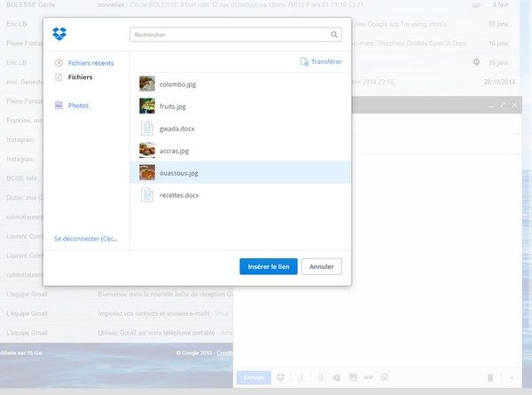Click the insert link icon in compose toolbar
The height and width of the screenshot is (395, 532).
click(x=369, y=377)
